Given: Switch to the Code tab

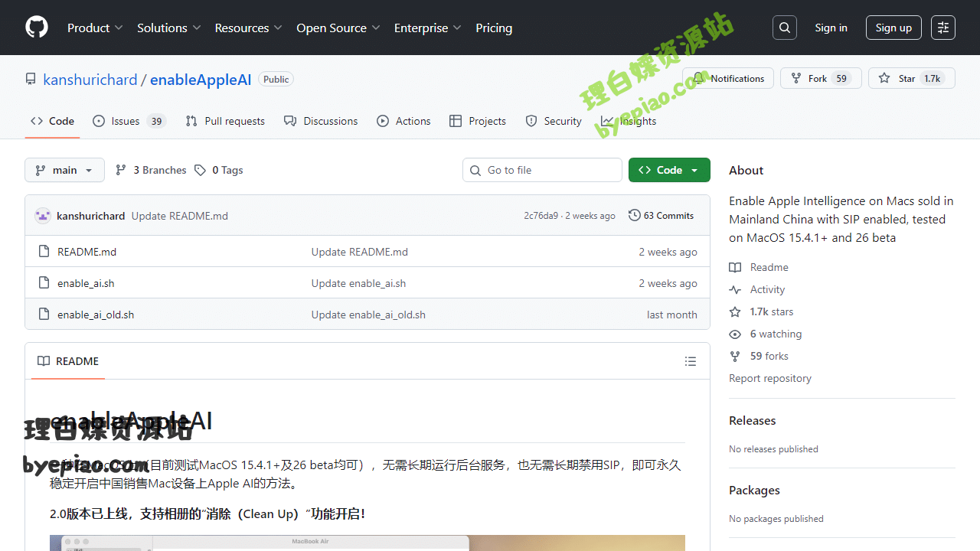Looking at the screenshot, I should [52, 121].
